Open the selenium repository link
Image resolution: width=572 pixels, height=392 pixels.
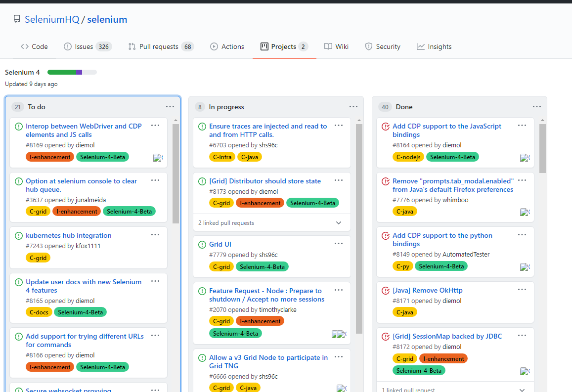[x=107, y=19]
